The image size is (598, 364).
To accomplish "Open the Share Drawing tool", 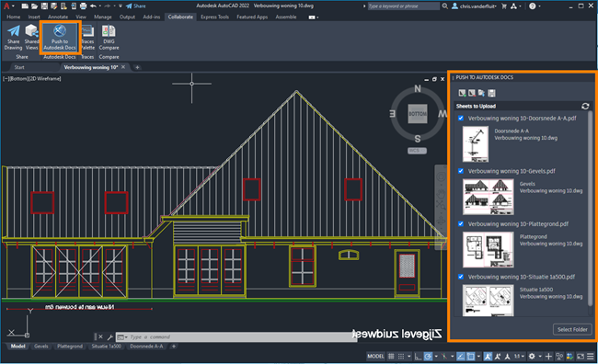I will (x=14, y=37).
